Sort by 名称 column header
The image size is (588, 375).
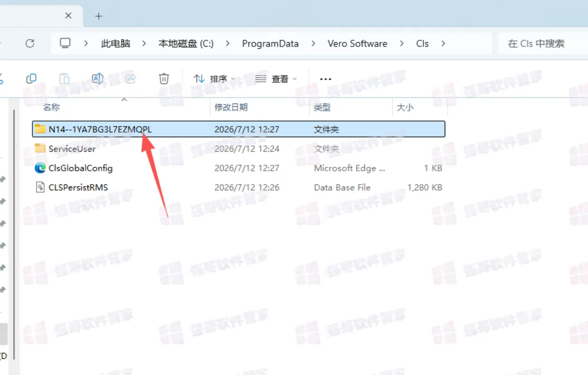(52, 107)
